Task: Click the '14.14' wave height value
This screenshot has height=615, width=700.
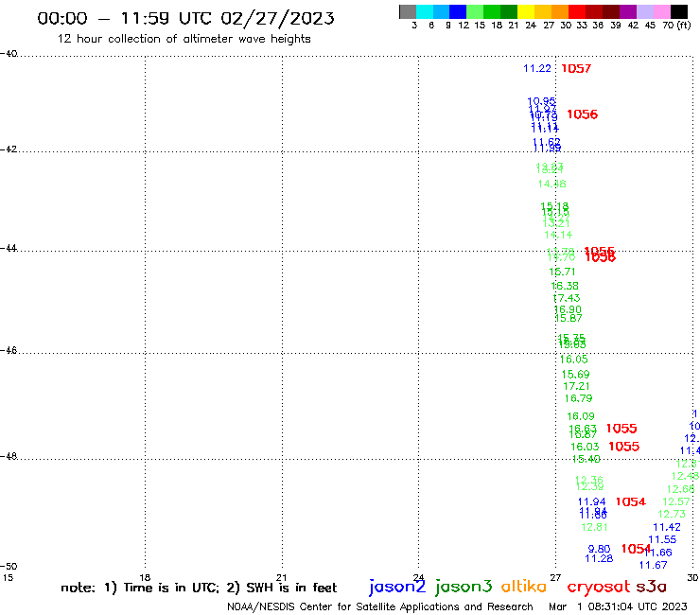Action: pyautogui.click(x=558, y=235)
